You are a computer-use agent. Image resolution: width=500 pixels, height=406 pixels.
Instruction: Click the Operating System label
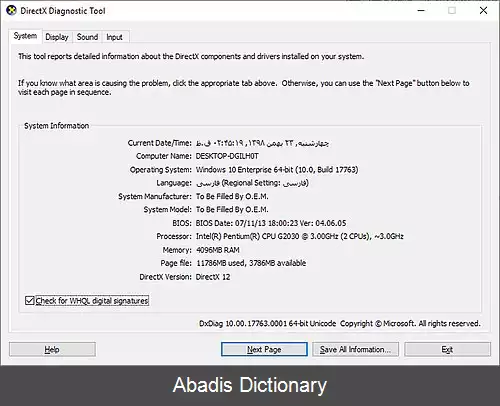point(161,170)
